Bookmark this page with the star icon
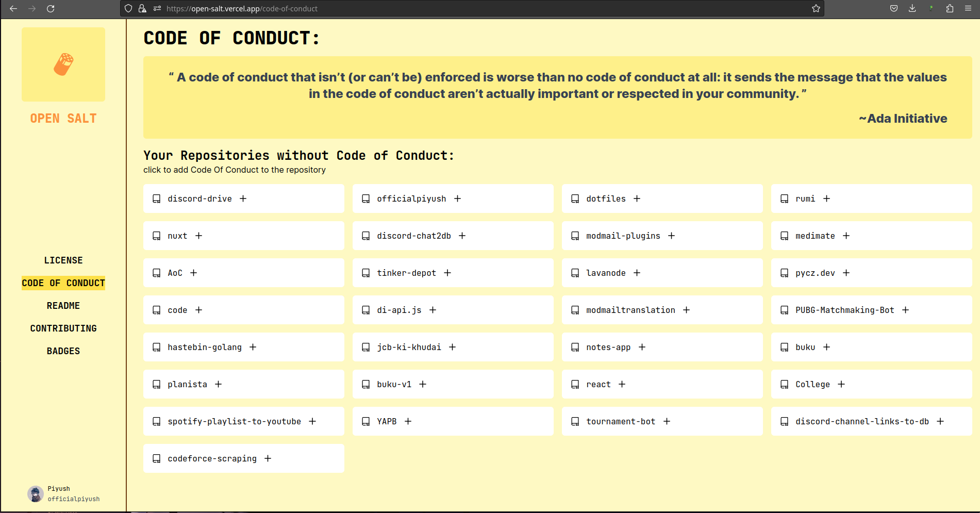 (x=816, y=8)
